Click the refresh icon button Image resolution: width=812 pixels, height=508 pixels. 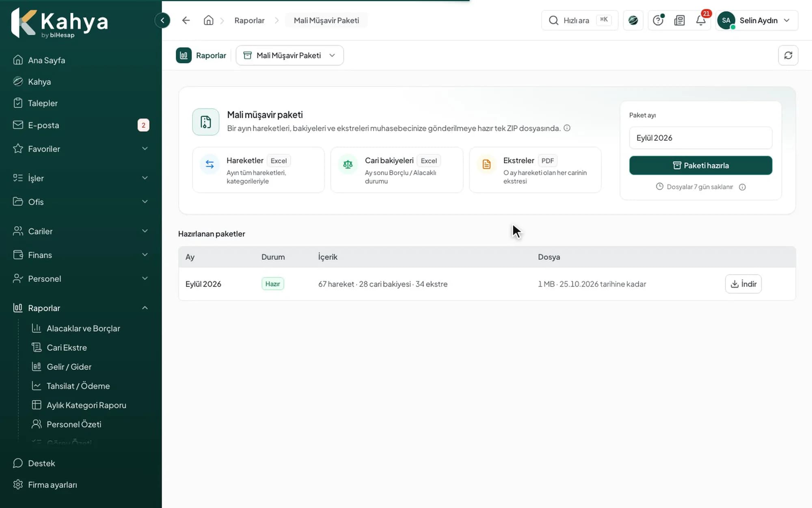click(788, 55)
